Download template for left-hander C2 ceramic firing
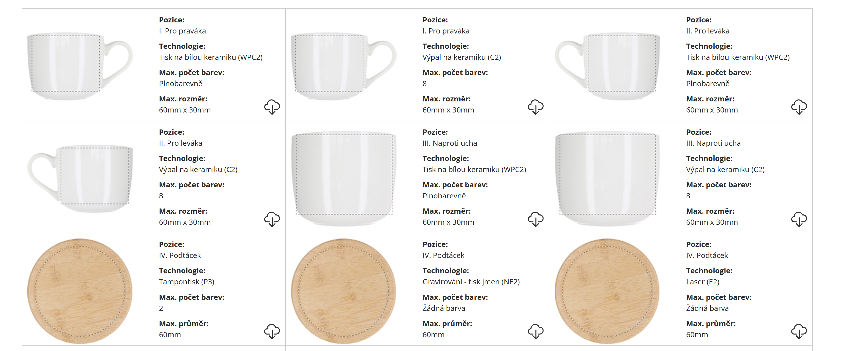Screen dimensions: 868x351 click(x=272, y=219)
